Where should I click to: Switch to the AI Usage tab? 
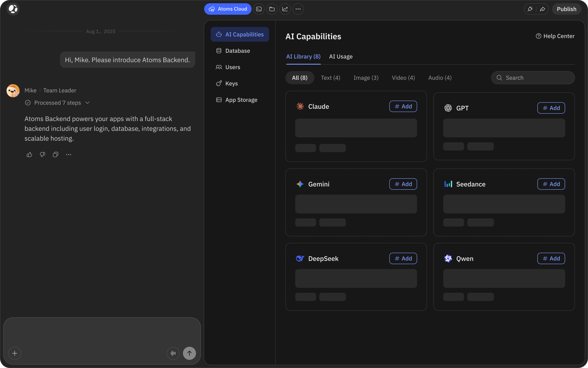coord(341,56)
